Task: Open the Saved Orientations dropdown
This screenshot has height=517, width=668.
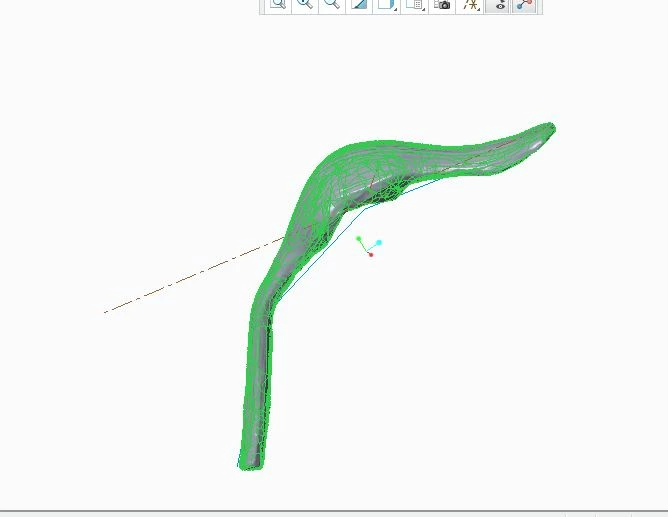Action: [x=415, y=4]
